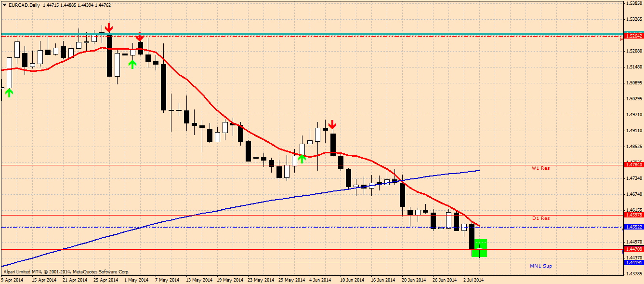Click the 19 May 2014 date label

click(230, 280)
